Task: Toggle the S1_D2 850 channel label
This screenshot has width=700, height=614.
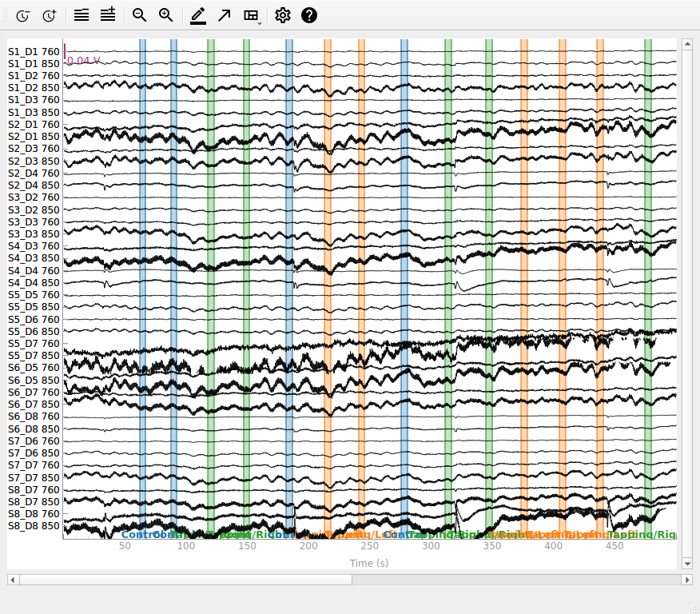Action: click(x=34, y=88)
